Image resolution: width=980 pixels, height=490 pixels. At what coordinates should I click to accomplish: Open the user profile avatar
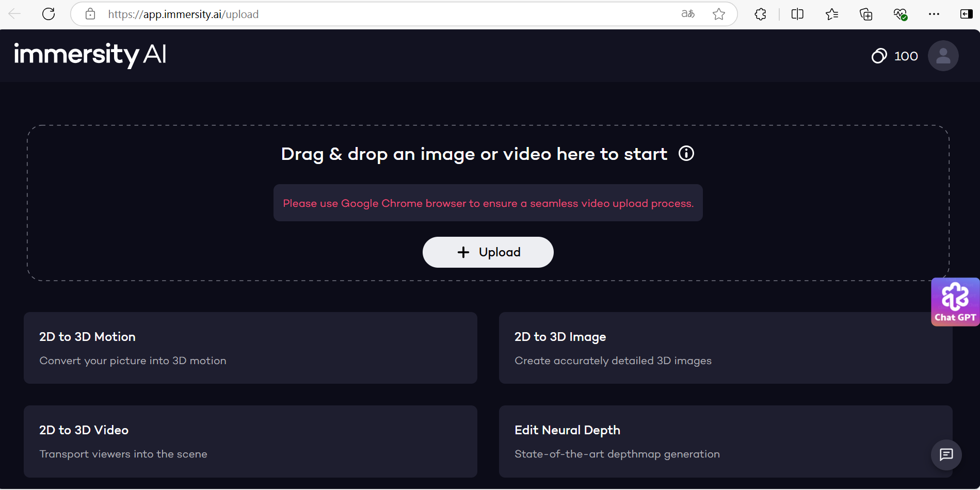point(943,56)
